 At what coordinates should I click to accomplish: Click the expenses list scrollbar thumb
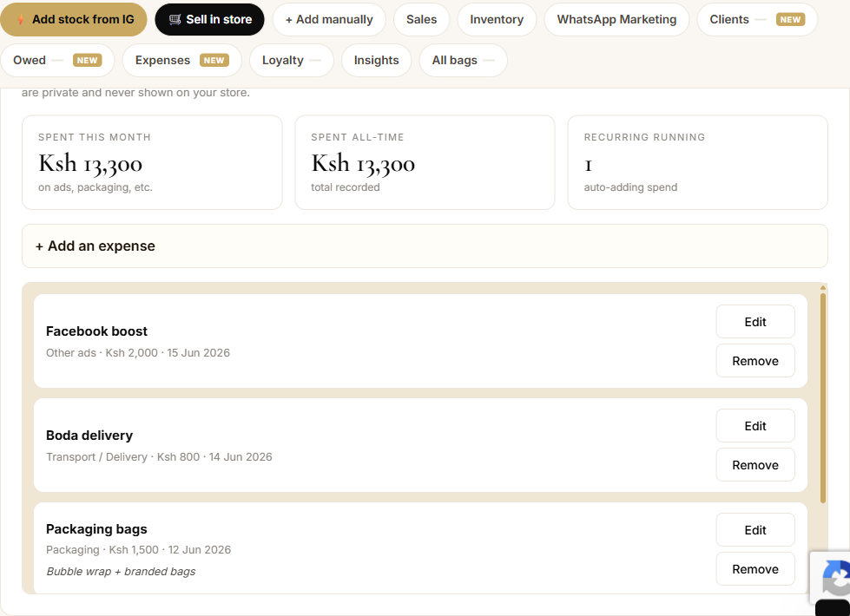(x=823, y=398)
